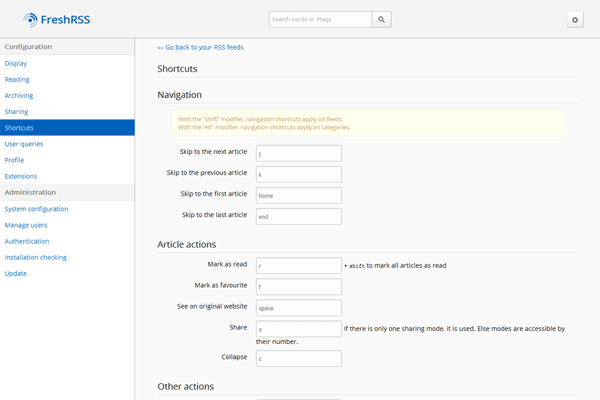The height and width of the screenshot is (400, 600).
Task: Open System configuration under Administration
Action: [x=36, y=208]
